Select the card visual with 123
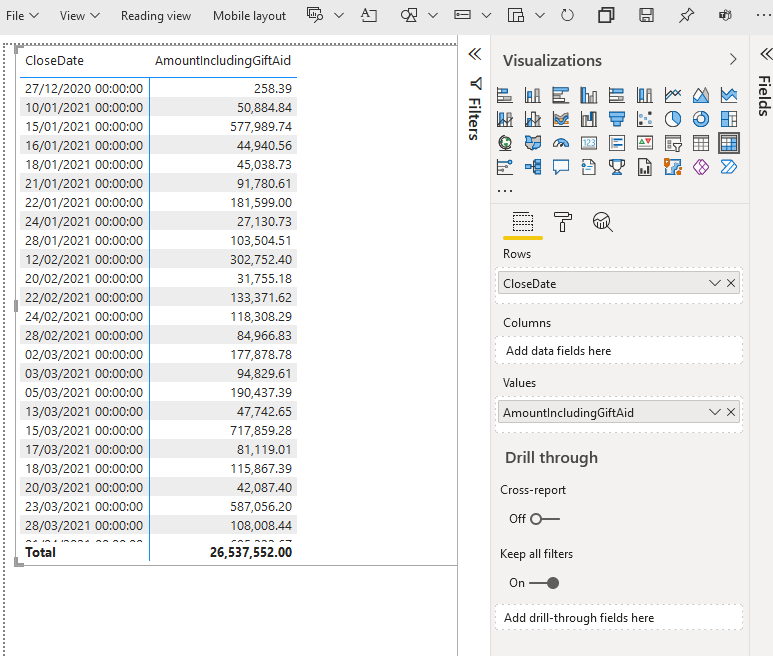This screenshot has width=773, height=656. click(x=589, y=143)
